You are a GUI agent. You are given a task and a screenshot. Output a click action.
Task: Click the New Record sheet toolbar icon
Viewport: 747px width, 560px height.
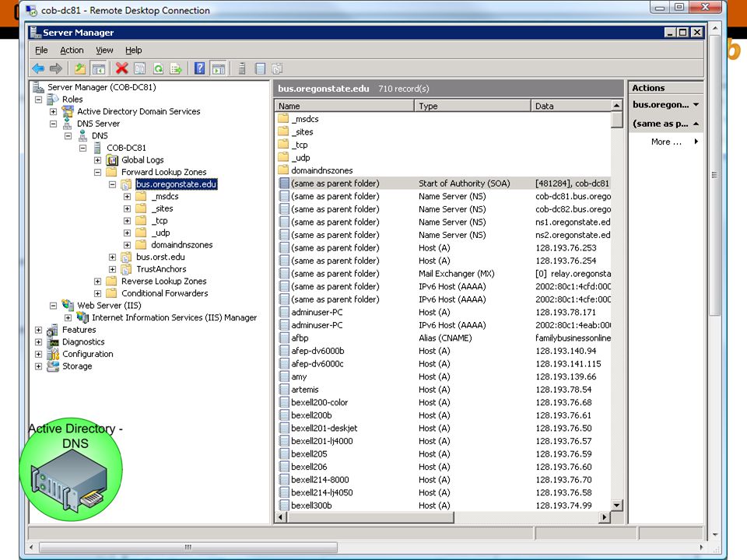(x=260, y=68)
